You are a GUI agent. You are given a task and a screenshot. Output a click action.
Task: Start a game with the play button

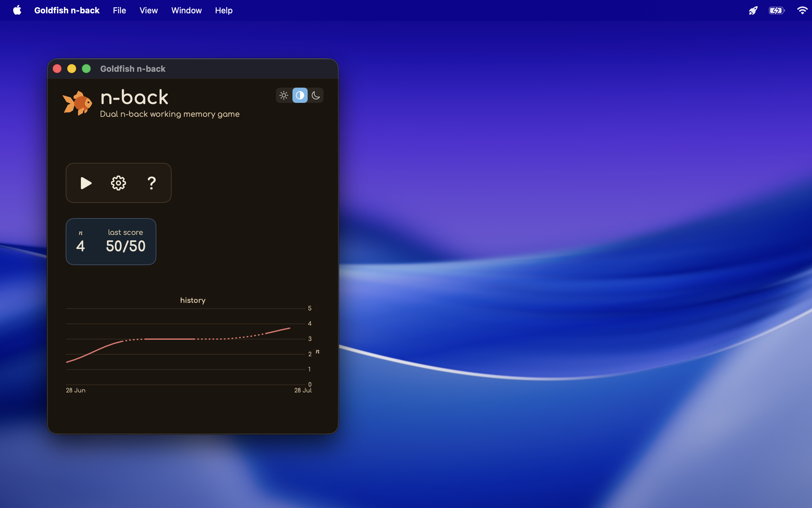86,183
